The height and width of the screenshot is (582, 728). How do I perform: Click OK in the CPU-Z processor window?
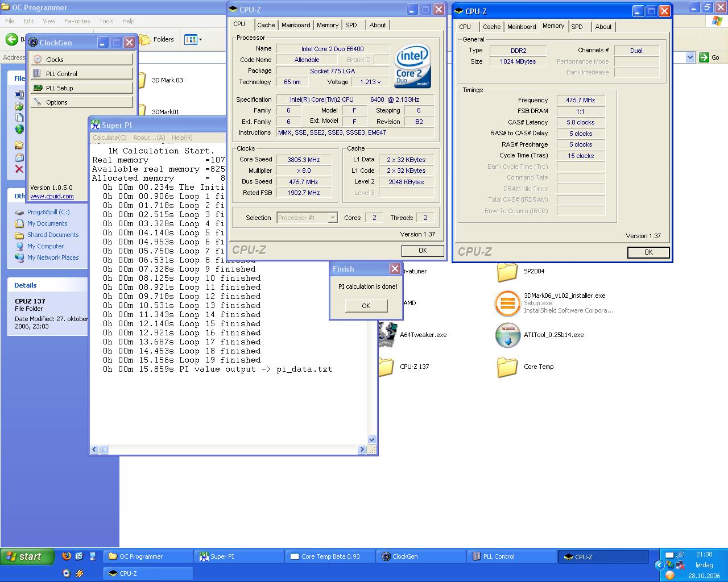(x=423, y=251)
